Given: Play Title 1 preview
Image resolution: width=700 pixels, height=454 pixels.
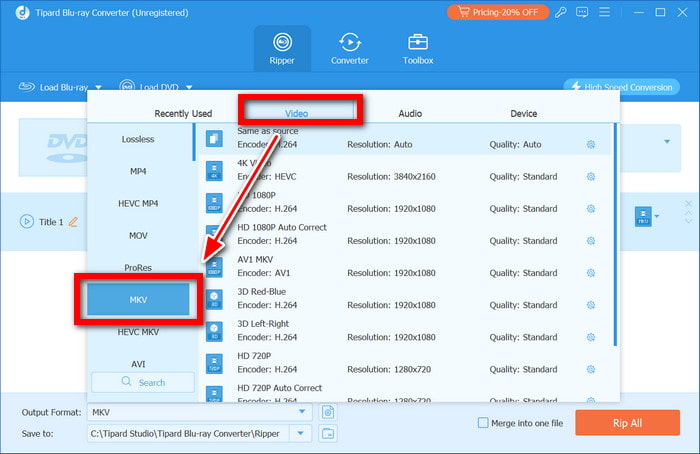Looking at the screenshot, I should [x=27, y=222].
